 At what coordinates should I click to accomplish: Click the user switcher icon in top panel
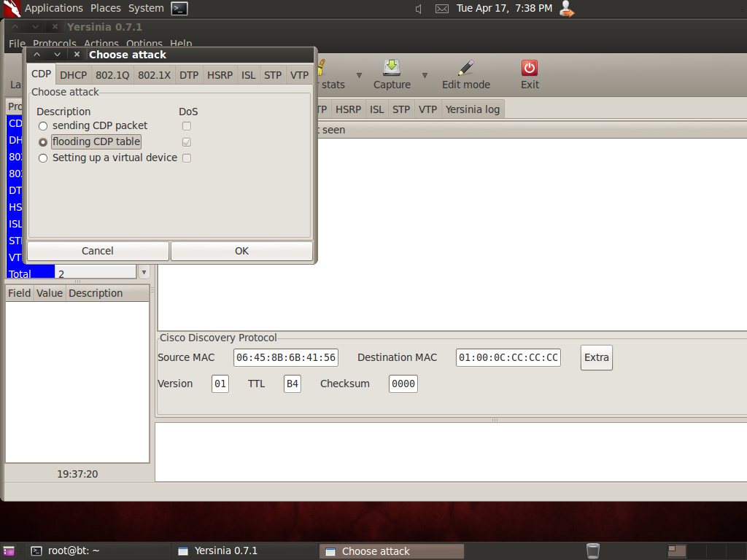(x=566, y=9)
